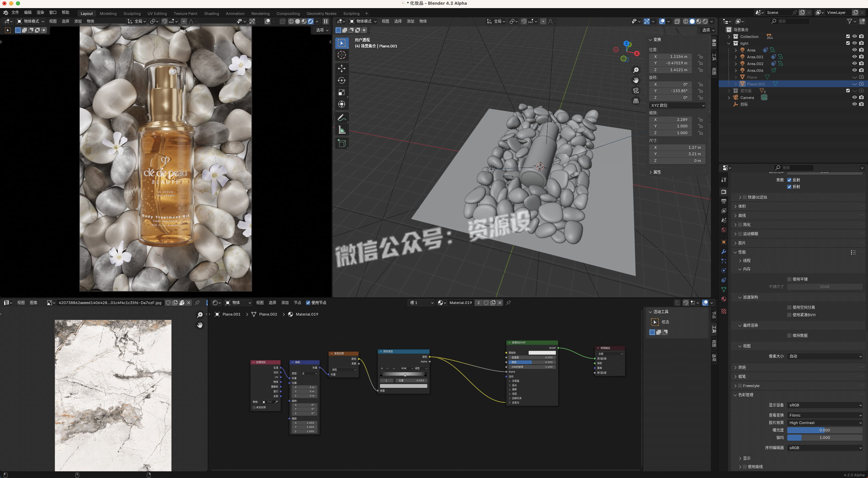Select the Annotate pencil tool
This screenshot has width=868, height=478.
click(342, 118)
